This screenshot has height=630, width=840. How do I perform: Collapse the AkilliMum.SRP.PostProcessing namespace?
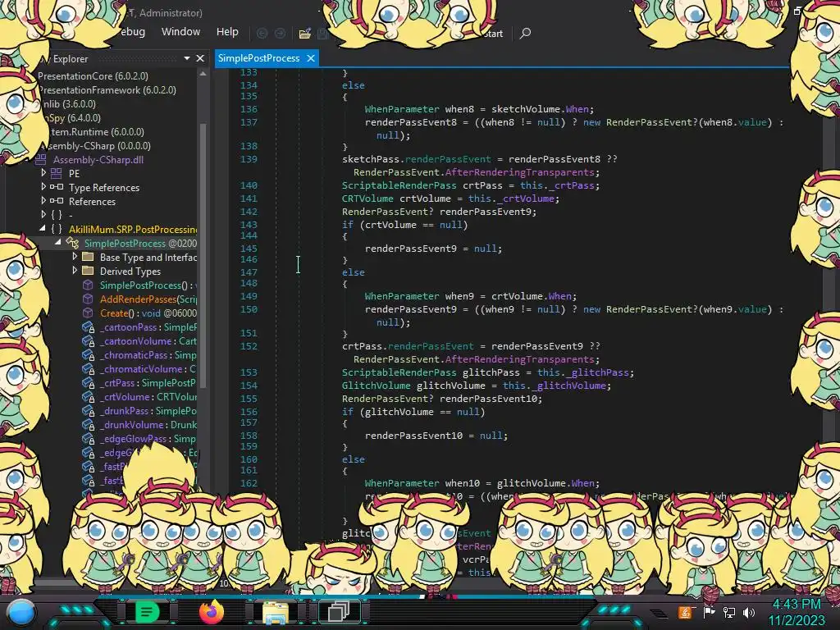(43, 229)
